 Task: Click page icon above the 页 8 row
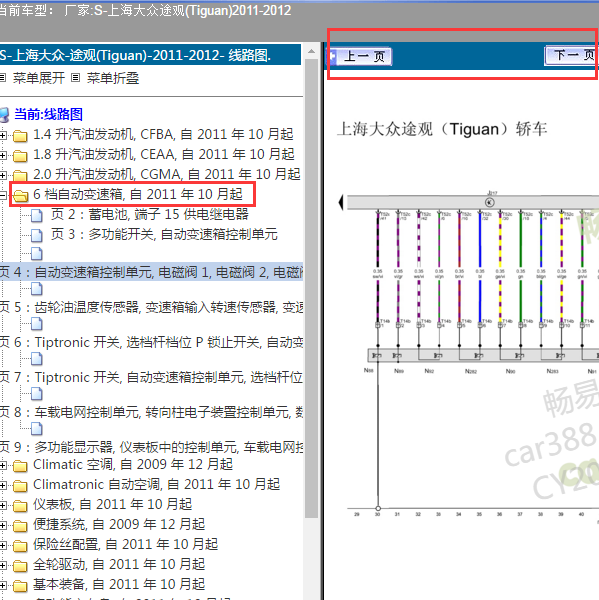[37, 394]
